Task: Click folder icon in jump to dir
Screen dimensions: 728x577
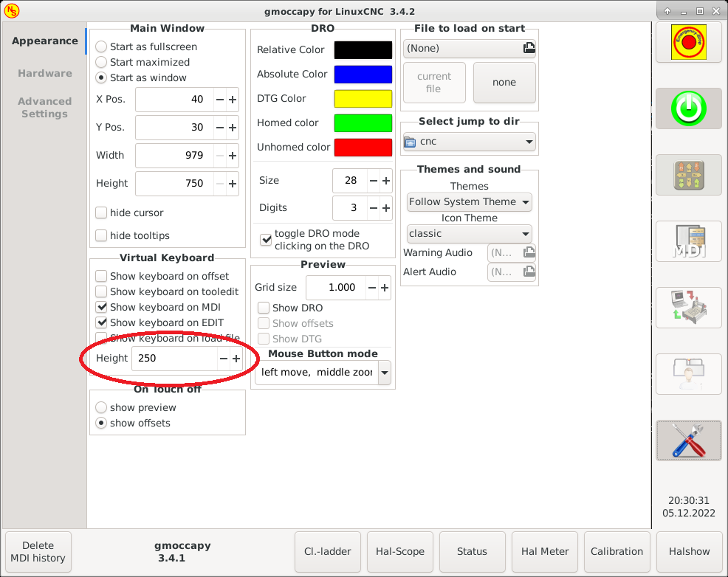Action: coord(410,142)
